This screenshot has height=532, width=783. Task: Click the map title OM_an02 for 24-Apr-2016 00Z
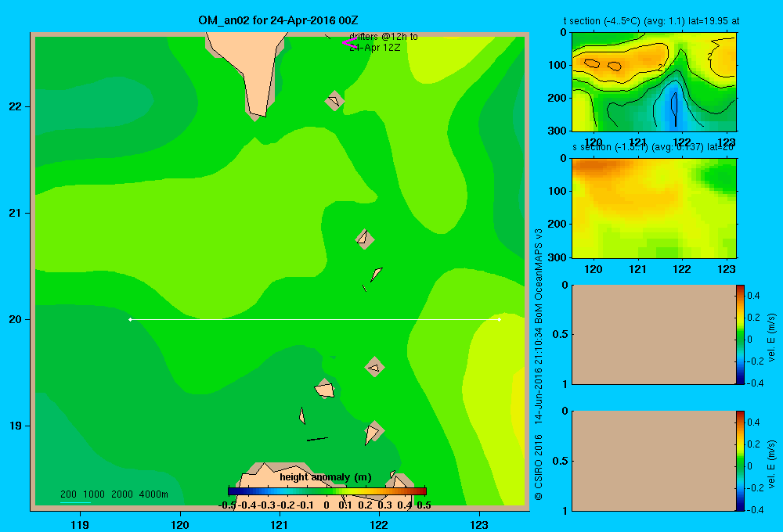pyautogui.click(x=278, y=20)
